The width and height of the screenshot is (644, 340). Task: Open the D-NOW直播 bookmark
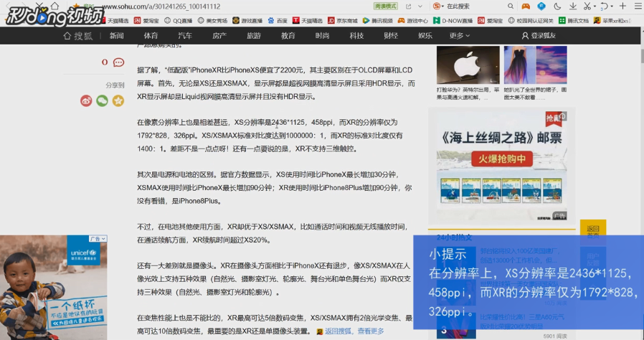pyautogui.click(x=453, y=21)
